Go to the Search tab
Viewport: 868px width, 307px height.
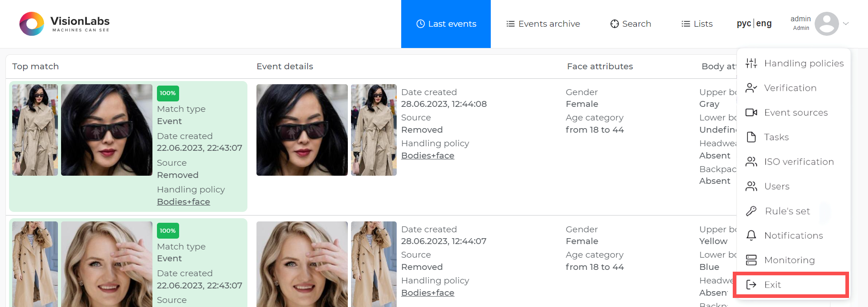[x=631, y=24]
